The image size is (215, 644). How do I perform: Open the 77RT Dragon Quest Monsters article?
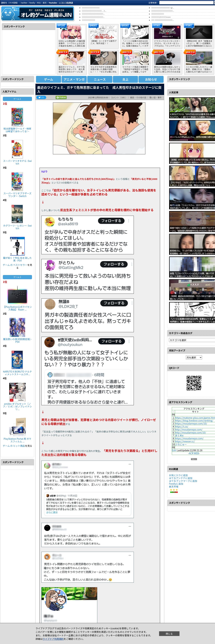click(x=167, y=32)
